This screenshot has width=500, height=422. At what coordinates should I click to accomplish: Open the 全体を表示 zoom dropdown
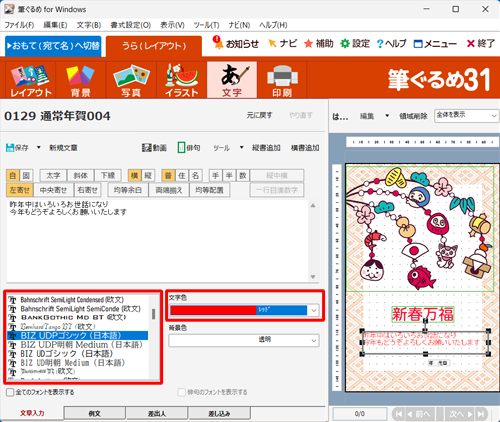[466, 116]
